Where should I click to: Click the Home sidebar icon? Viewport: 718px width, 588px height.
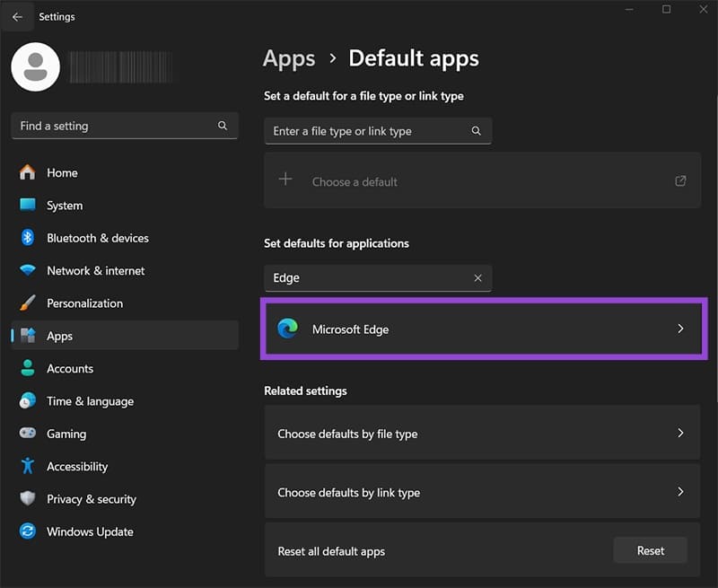pos(28,172)
